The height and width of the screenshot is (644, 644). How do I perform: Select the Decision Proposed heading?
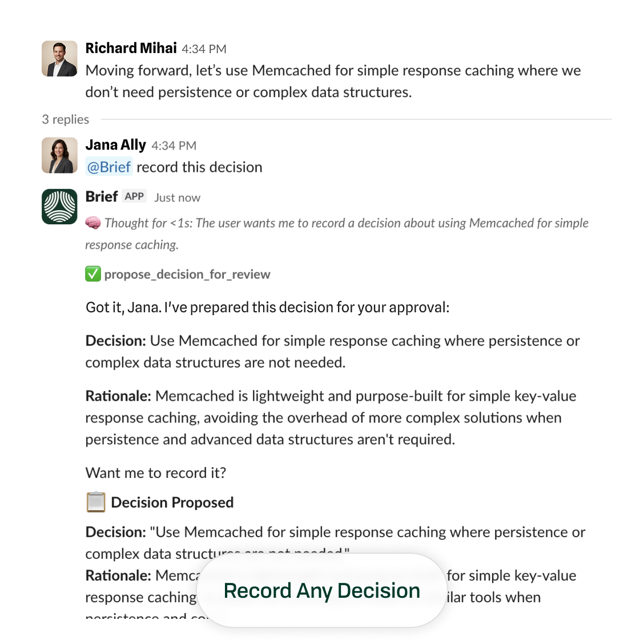tap(173, 502)
